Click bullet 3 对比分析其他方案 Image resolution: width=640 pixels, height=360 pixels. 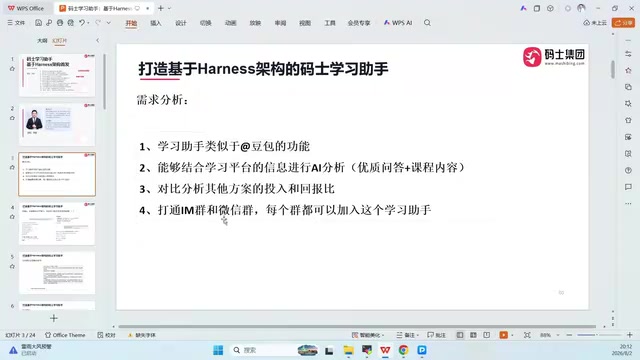(237, 189)
